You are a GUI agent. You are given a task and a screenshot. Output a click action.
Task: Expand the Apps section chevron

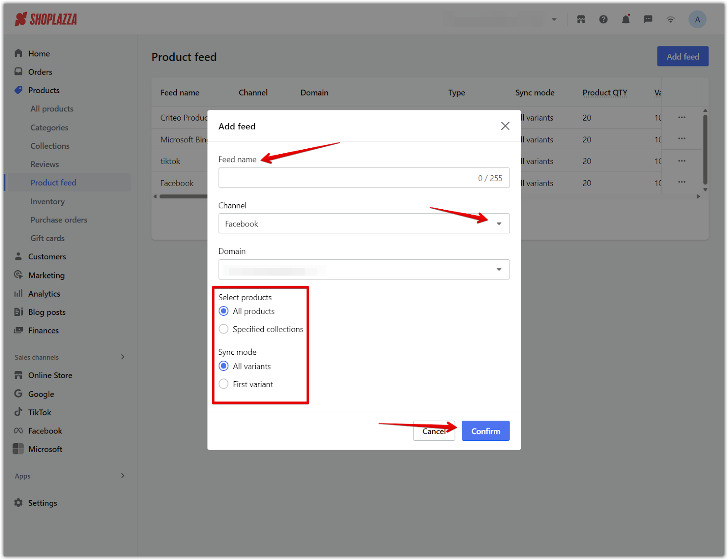pos(123,475)
